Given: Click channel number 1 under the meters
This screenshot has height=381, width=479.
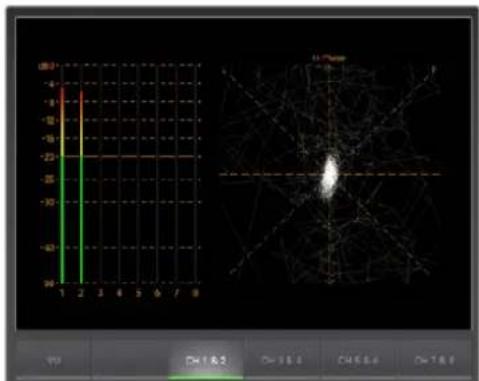Looking at the screenshot, I should click(62, 293).
